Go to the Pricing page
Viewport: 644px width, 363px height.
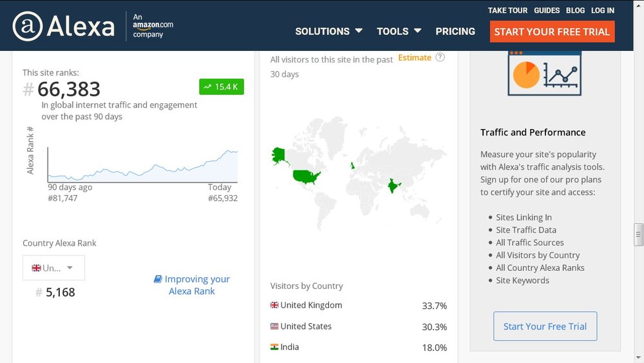[455, 31]
